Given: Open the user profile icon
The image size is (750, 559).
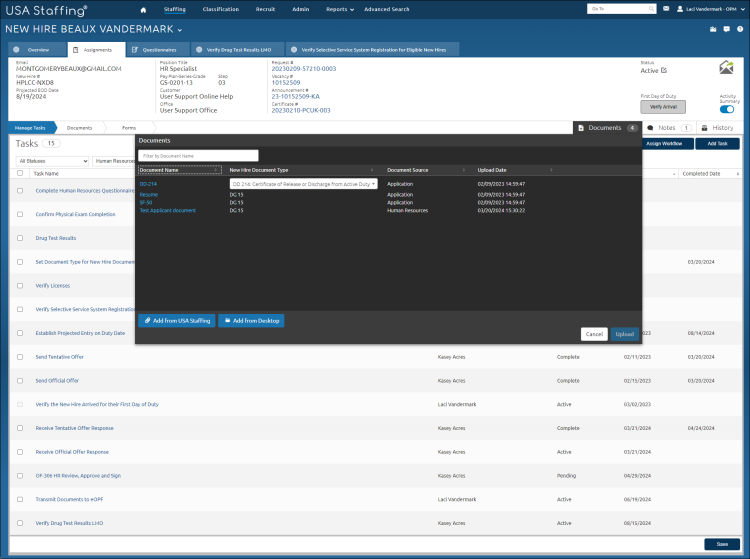Looking at the screenshot, I should click(680, 9).
